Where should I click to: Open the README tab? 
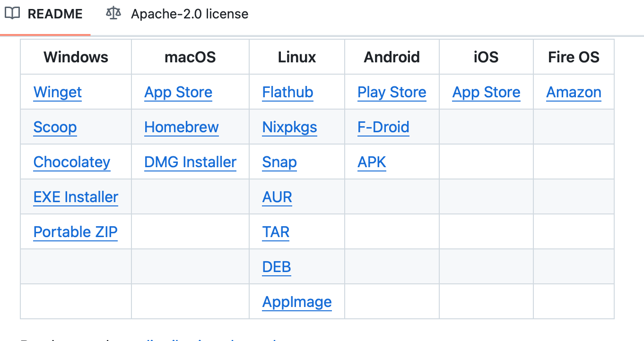(54, 14)
